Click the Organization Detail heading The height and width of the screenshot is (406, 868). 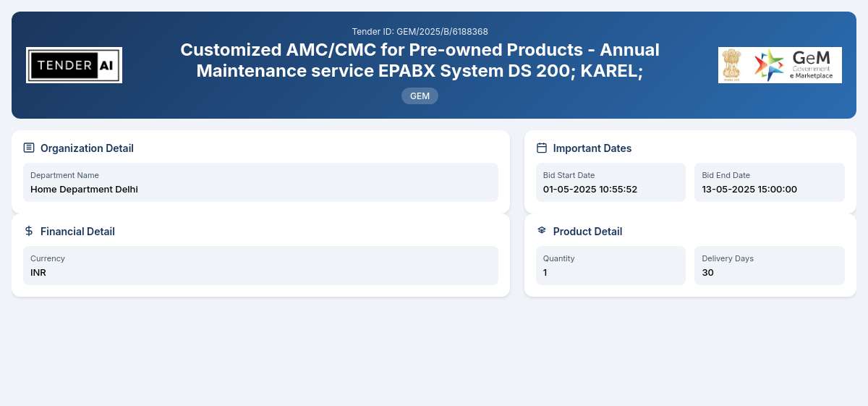pyautogui.click(x=87, y=148)
